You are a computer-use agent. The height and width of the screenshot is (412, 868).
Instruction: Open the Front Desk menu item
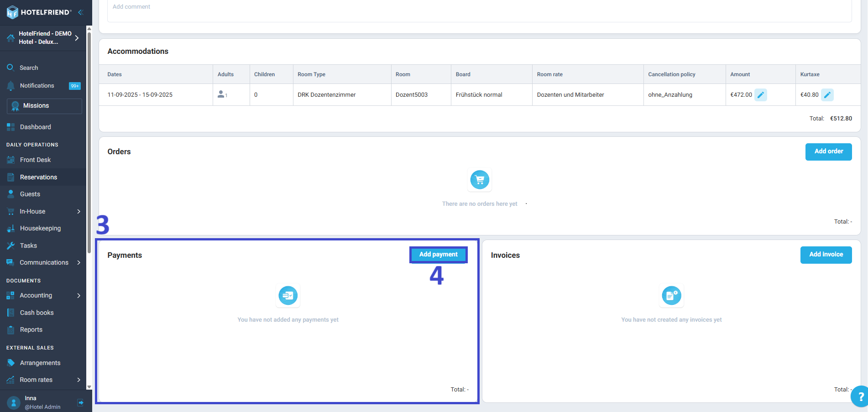click(x=35, y=160)
